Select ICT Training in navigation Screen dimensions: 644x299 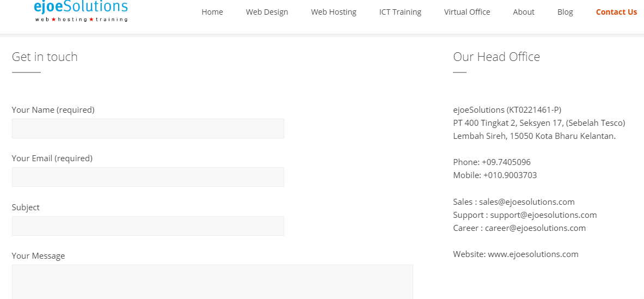400,12
